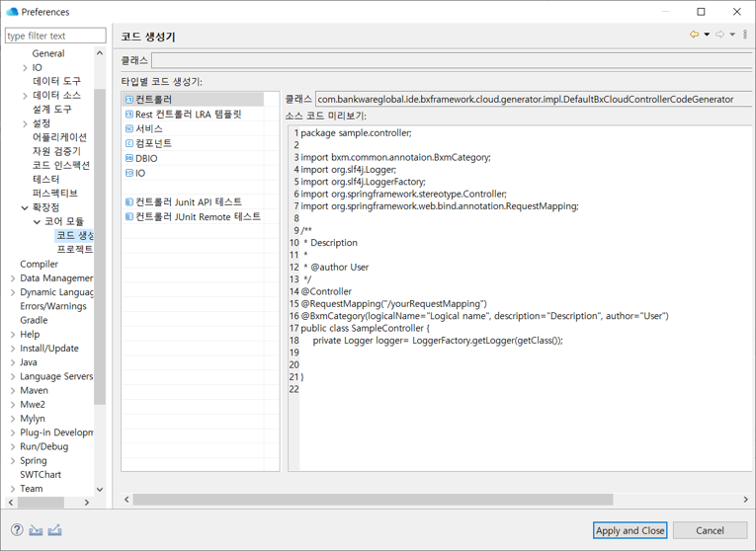Click the 서비스 list item icon
Image resolution: width=756 pixels, height=551 pixels.
click(x=129, y=128)
